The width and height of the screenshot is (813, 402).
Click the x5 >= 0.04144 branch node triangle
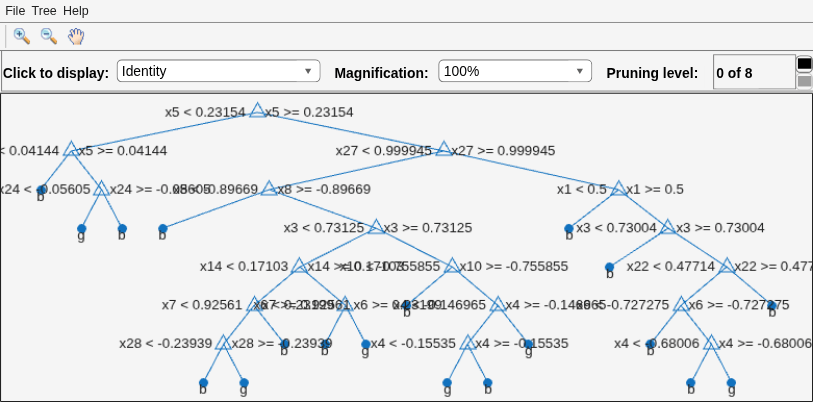point(71,149)
